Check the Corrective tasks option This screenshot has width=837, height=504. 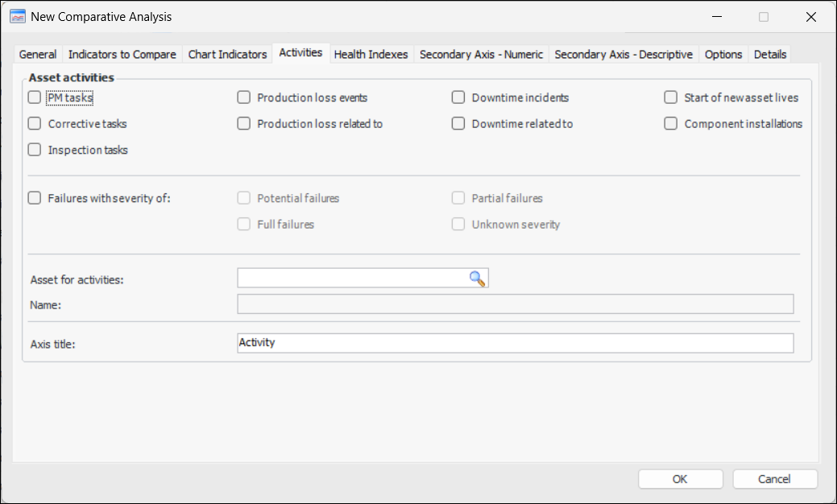coord(35,124)
